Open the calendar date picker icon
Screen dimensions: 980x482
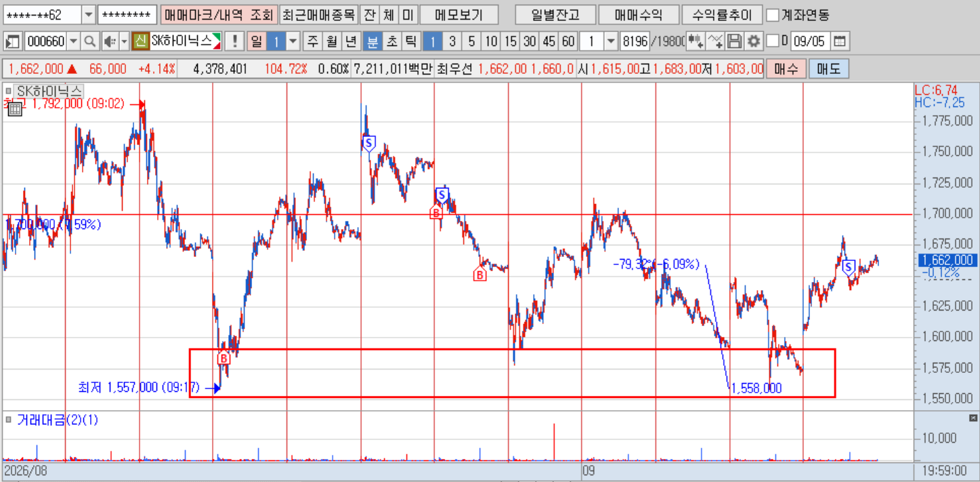[839, 41]
